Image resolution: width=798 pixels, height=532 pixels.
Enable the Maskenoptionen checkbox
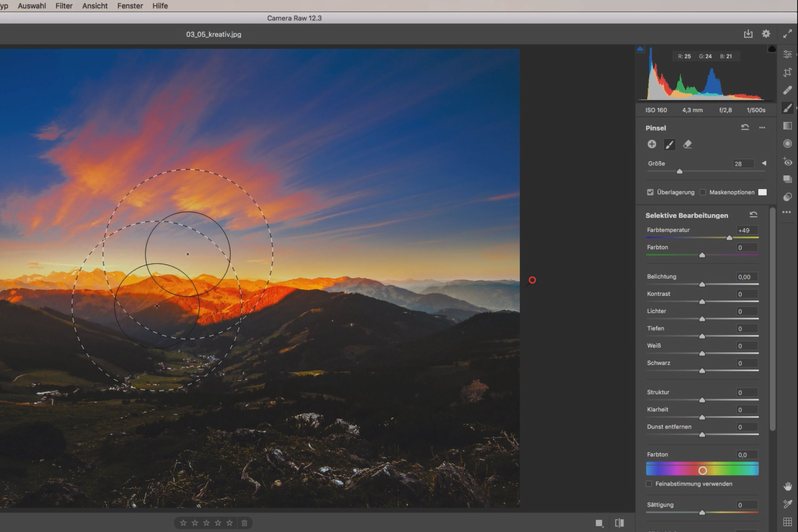click(x=703, y=192)
